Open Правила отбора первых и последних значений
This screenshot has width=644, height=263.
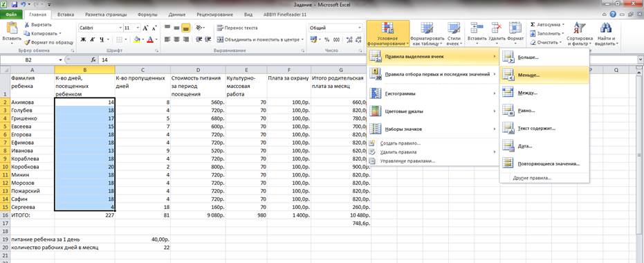click(x=433, y=74)
